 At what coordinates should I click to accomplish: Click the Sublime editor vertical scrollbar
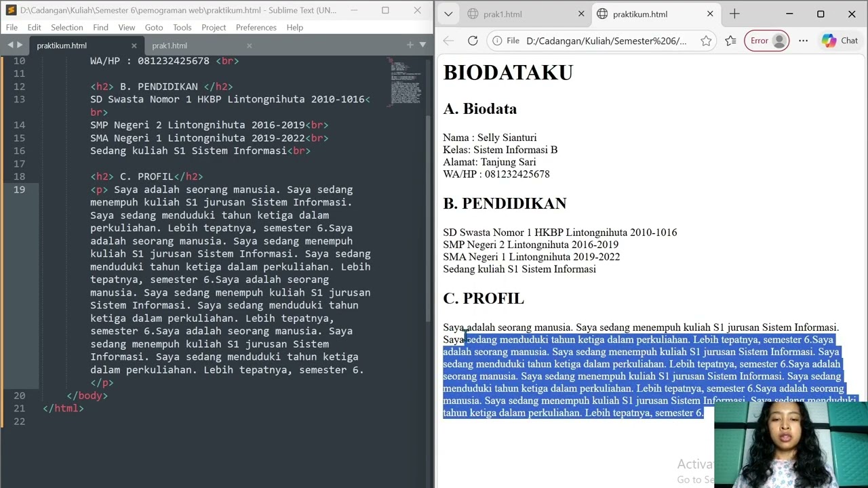coord(429,217)
